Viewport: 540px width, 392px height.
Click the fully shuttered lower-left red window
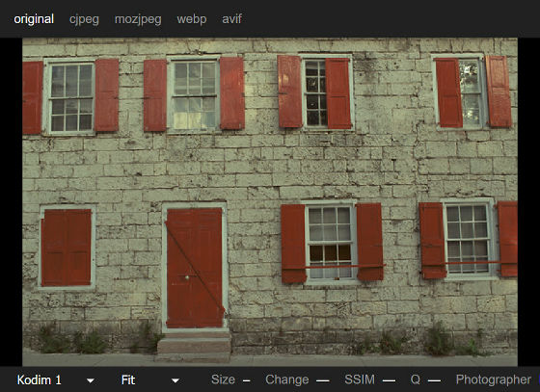pyautogui.click(x=67, y=247)
